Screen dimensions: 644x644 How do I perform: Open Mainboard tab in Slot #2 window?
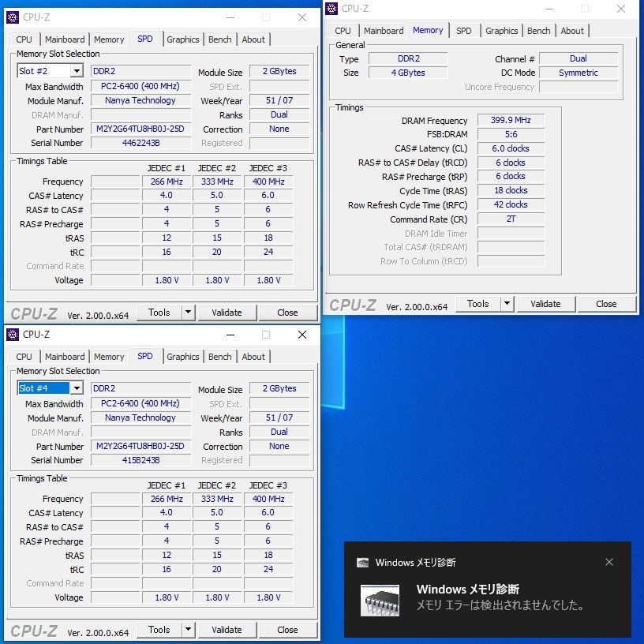click(x=65, y=39)
